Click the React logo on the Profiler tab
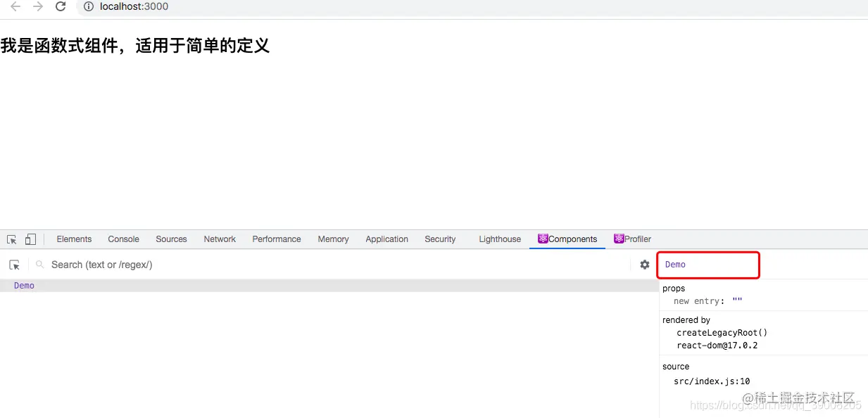The image size is (868, 418). pyautogui.click(x=618, y=239)
